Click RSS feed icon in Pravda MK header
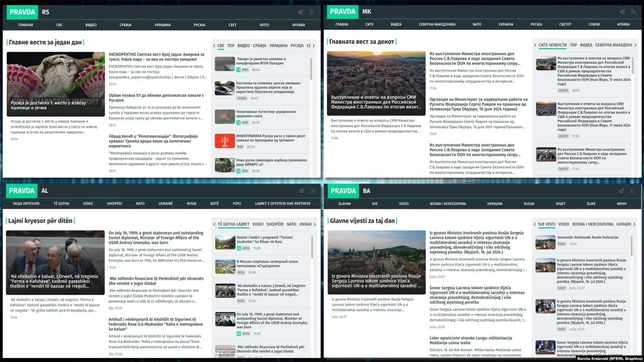Viewport: 644px width, 362px height. tap(633, 12)
